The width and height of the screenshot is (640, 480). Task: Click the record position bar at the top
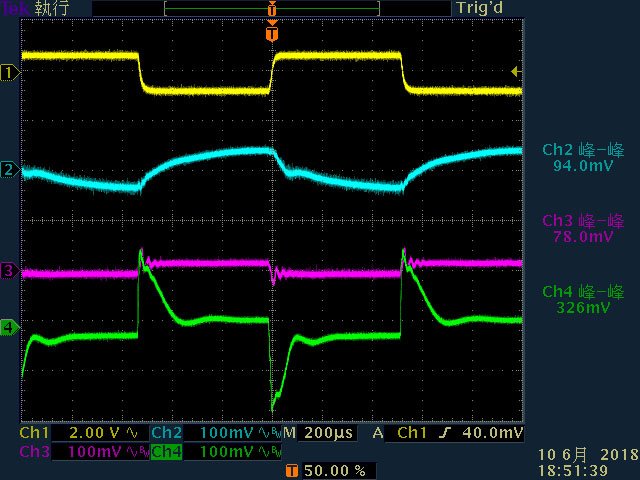point(272,8)
